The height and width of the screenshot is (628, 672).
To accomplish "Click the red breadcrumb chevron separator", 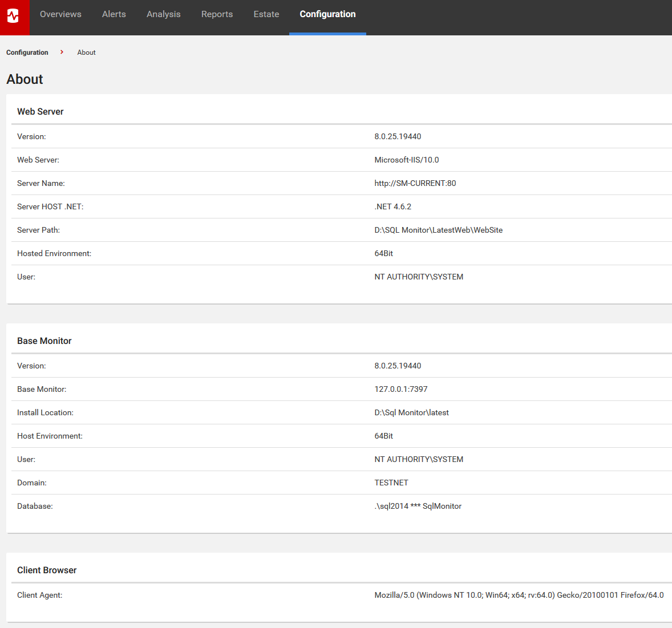I will 62,52.
